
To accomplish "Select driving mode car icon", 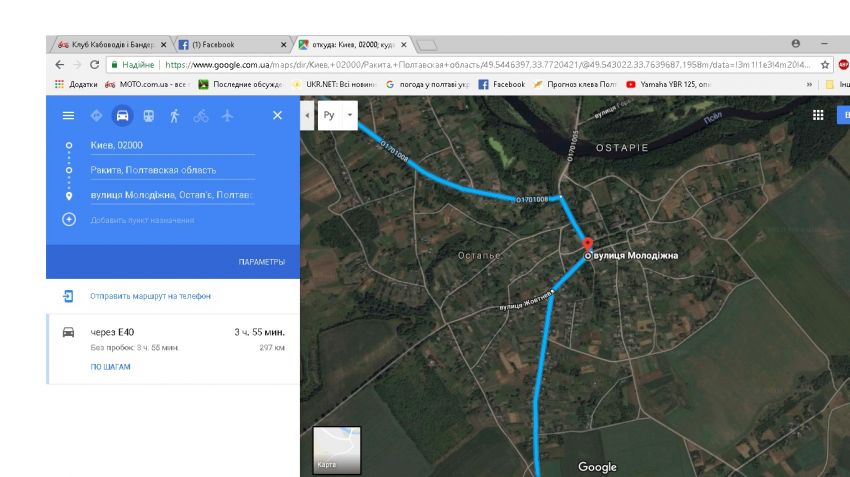I will pos(122,116).
